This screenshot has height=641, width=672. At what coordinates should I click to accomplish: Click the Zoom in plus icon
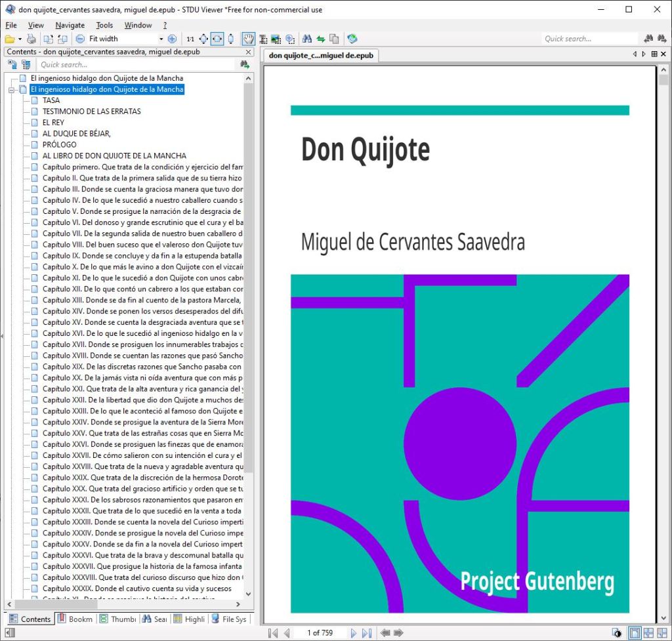(172, 39)
